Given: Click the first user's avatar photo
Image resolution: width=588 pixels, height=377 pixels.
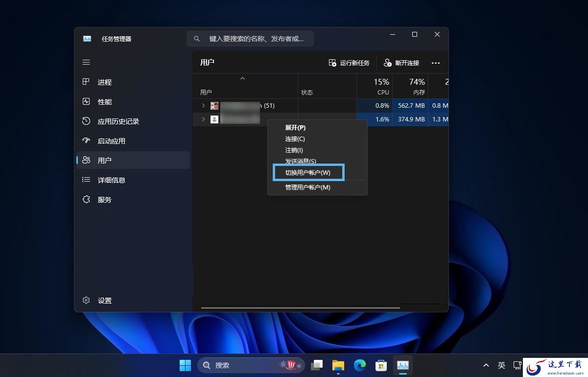Looking at the screenshot, I should click(214, 106).
